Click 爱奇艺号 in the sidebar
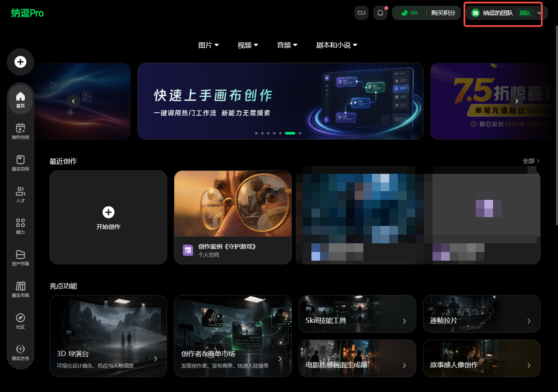The image size is (558, 392). click(x=21, y=353)
